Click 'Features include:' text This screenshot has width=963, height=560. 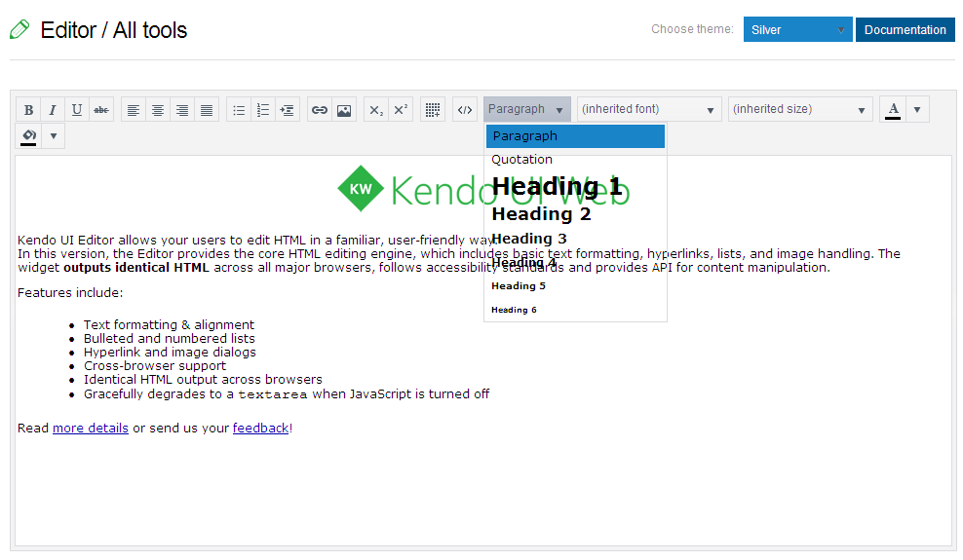tap(70, 292)
